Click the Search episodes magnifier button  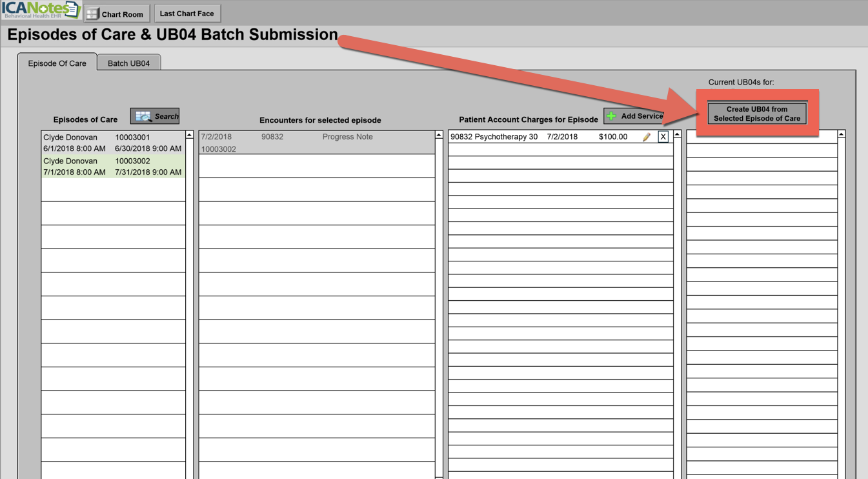point(155,116)
